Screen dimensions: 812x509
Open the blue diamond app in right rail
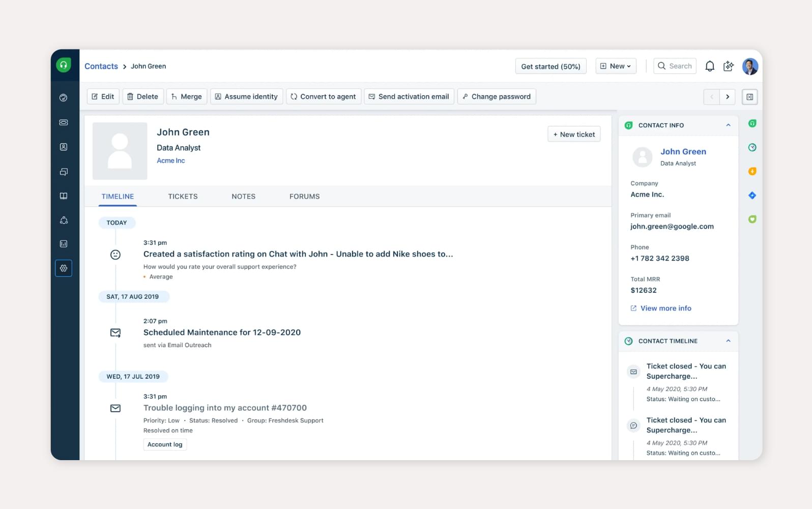pos(752,195)
